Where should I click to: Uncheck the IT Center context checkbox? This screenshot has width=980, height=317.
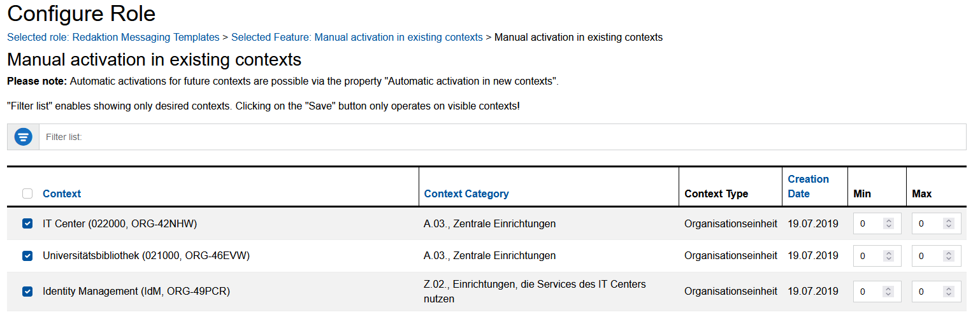(x=27, y=223)
